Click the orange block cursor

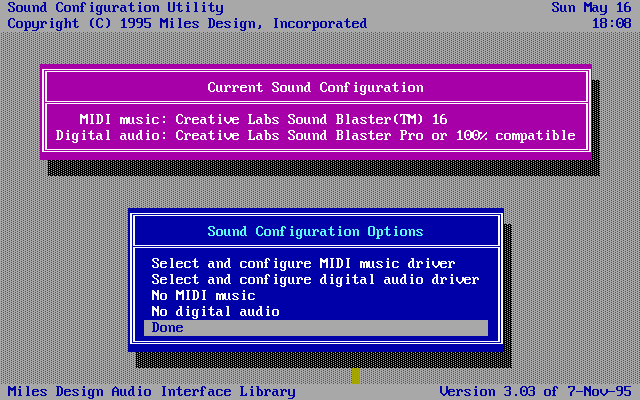(x=356, y=376)
